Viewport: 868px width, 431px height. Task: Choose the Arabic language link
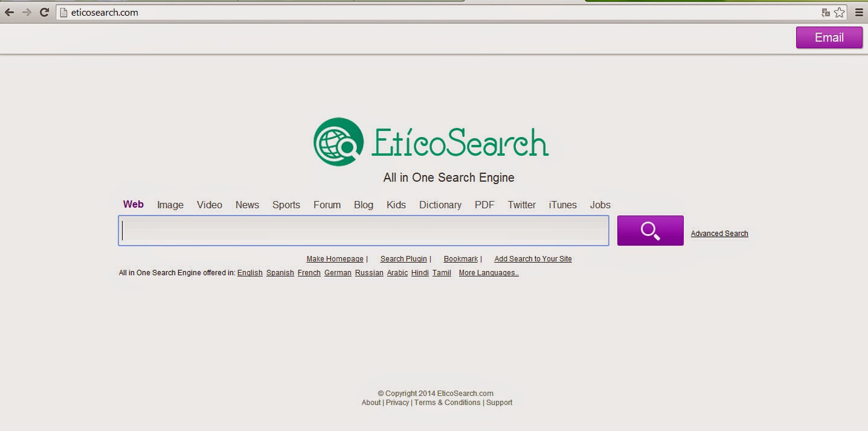tap(397, 273)
